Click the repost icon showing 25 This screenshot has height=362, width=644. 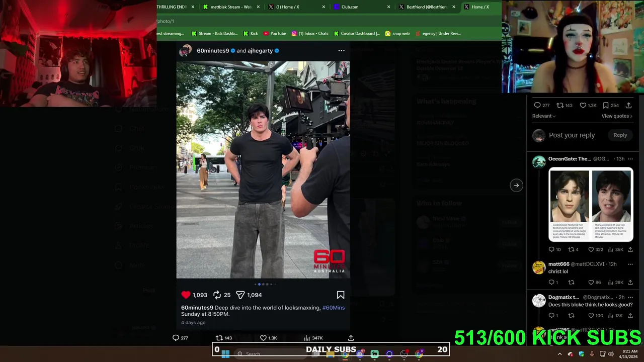pyautogui.click(x=217, y=295)
